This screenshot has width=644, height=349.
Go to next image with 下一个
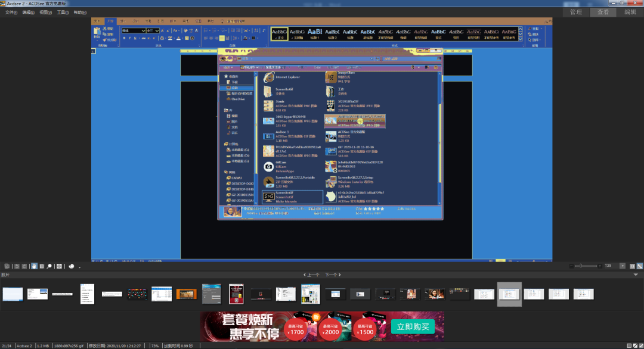[333, 275]
